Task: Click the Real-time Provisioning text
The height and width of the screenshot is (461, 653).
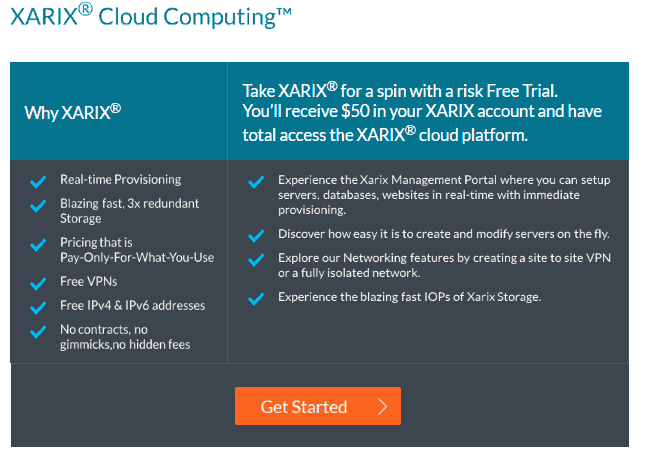Action: pyautogui.click(x=120, y=179)
